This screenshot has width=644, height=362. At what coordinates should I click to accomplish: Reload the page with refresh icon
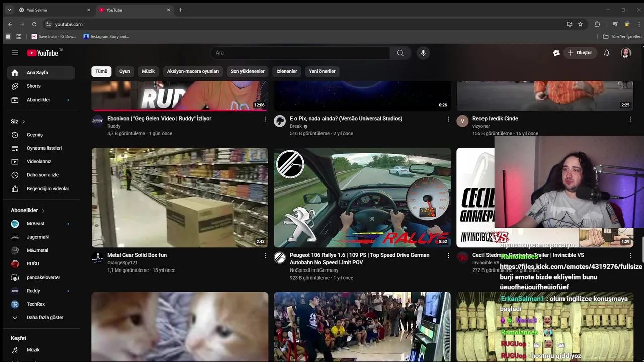[34, 24]
